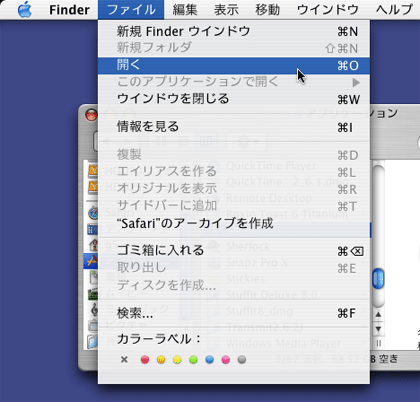Viewport: 420px width, 402px height.
Task: Choose ウインドウを閉じる
Action: click(234, 99)
